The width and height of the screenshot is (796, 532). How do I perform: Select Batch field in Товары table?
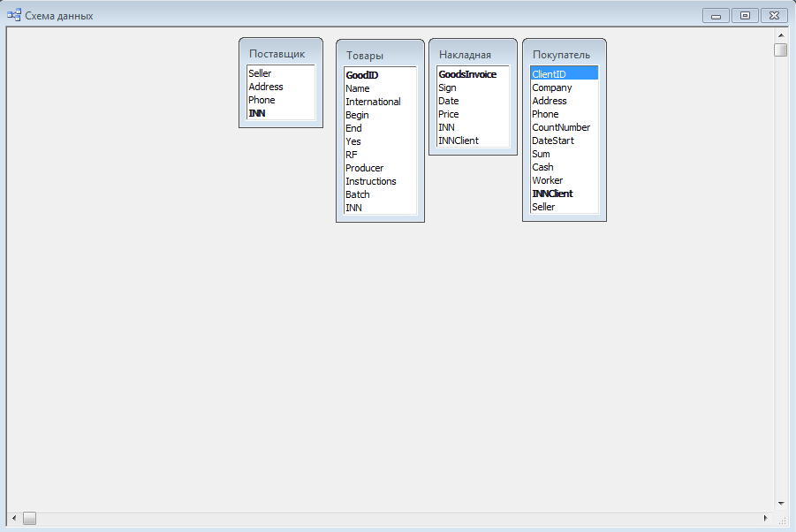click(380, 194)
